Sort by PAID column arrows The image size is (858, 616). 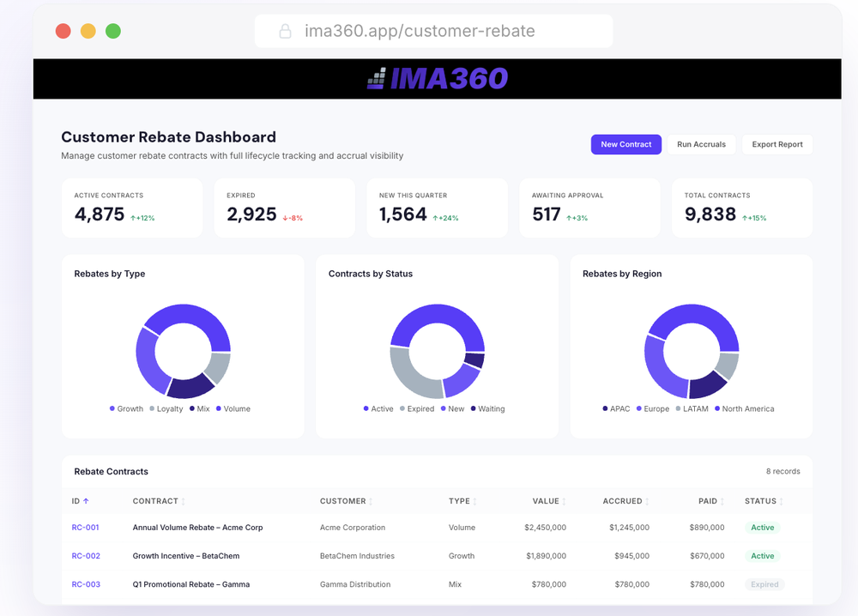pos(722,501)
